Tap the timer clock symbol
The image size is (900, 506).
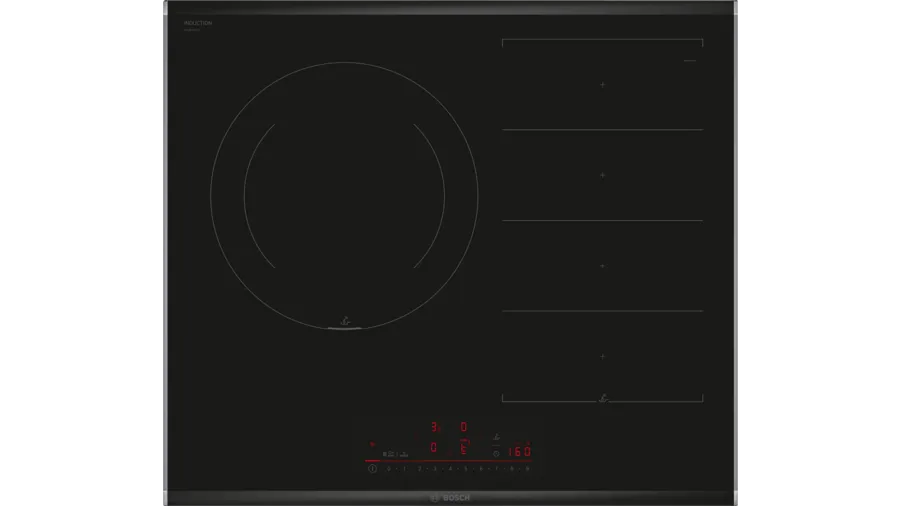(496, 454)
